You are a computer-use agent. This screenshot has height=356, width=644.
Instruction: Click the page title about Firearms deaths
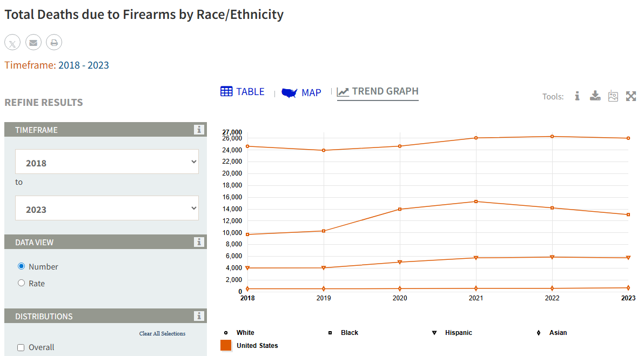(x=144, y=15)
